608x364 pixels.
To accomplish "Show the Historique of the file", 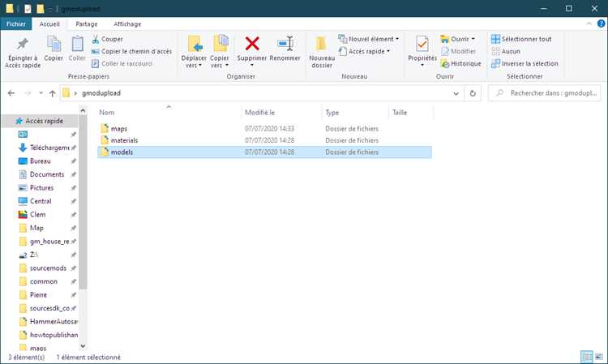I will [460, 63].
